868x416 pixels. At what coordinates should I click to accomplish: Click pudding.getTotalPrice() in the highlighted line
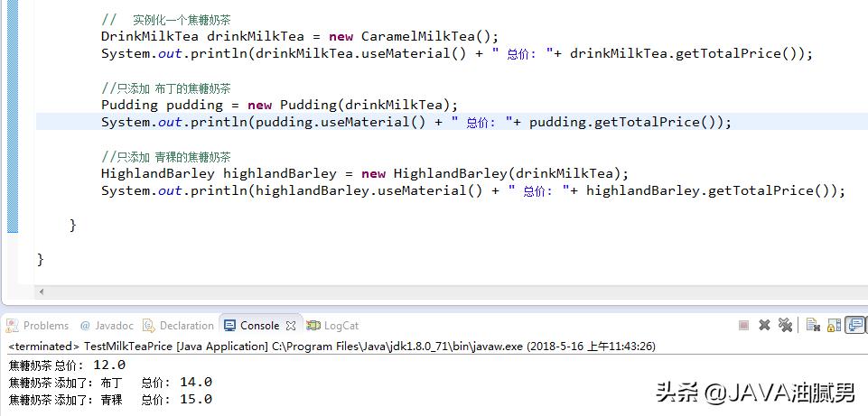tap(626, 122)
